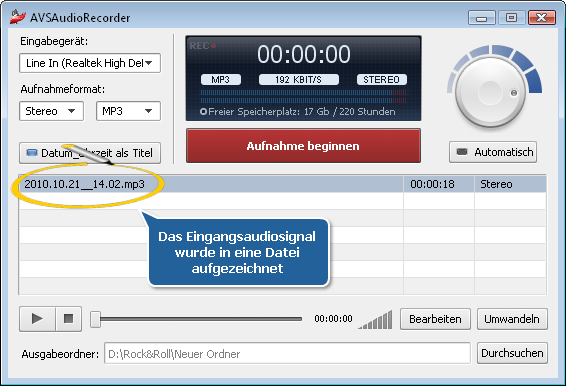This screenshot has width=566, height=386.
Task: Stop playback with the square button
Action: tap(69, 319)
